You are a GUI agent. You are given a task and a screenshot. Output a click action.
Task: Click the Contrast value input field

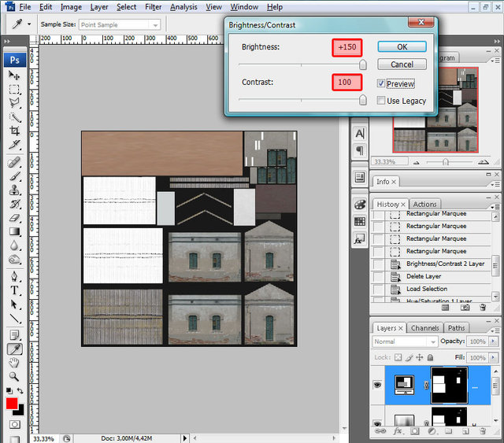(346, 82)
